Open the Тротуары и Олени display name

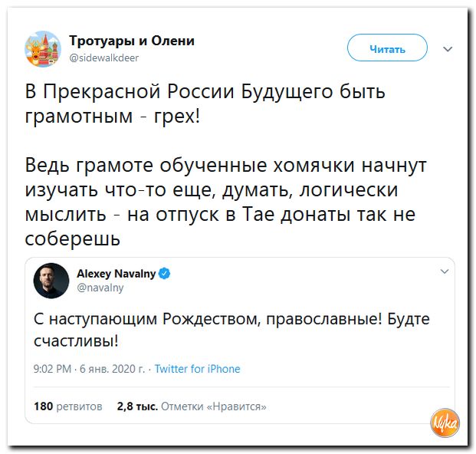(132, 41)
